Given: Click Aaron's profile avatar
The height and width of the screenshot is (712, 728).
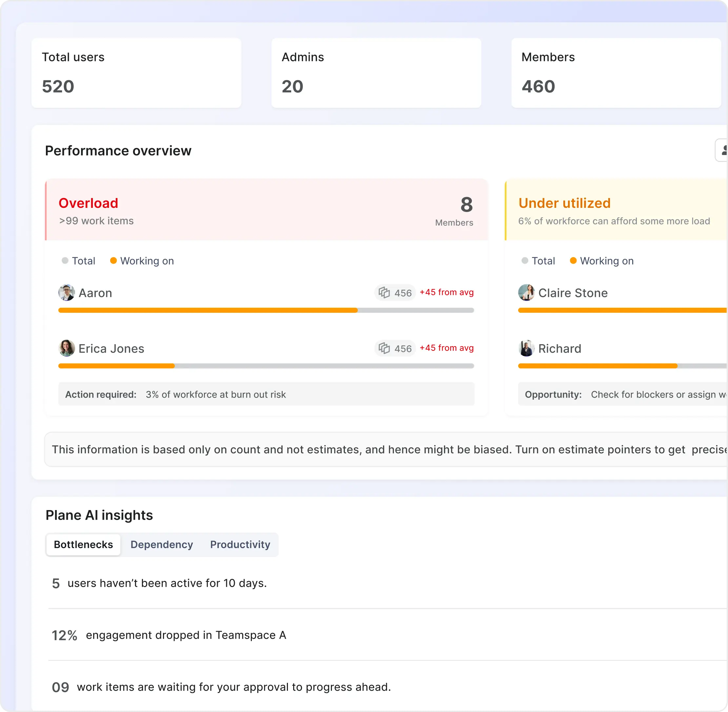Looking at the screenshot, I should click(x=67, y=292).
